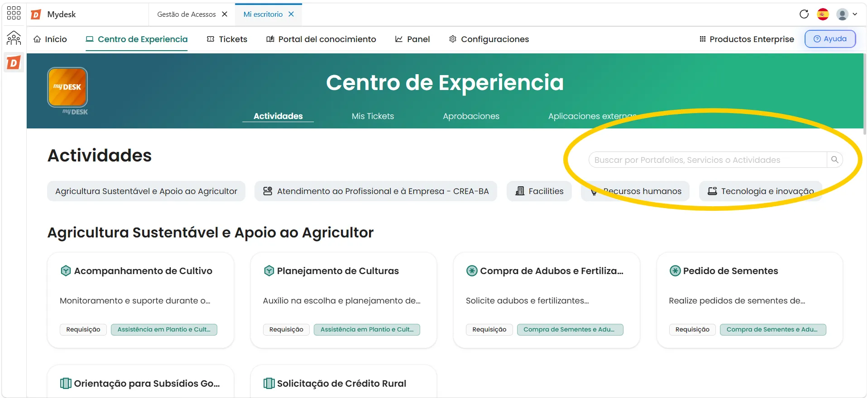Switch to Aplicaciones externas tab
The height and width of the screenshot is (398, 868).
pyautogui.click(x=592, y=116)
